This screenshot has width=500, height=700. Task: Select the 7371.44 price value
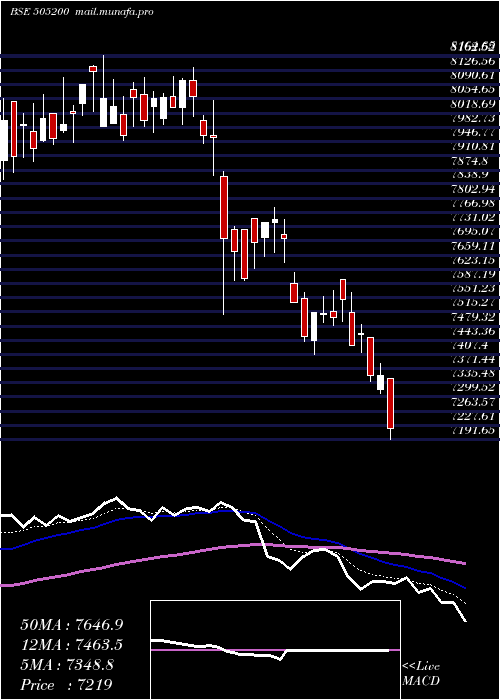(x=472, y=359)
